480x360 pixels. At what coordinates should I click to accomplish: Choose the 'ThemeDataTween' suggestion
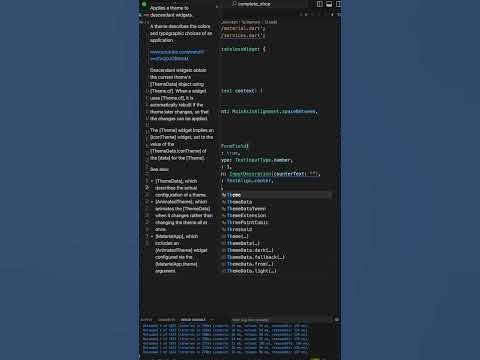coord(277,209)
